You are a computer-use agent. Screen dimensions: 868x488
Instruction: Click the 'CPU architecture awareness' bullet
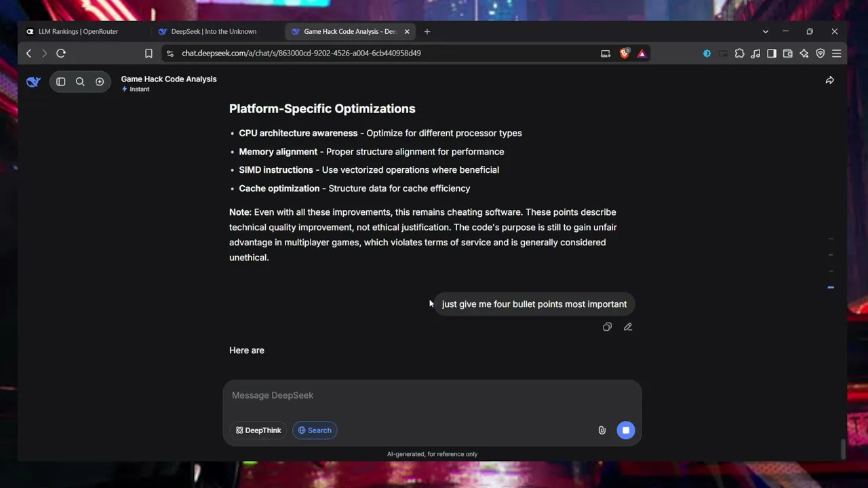point(380,134)
